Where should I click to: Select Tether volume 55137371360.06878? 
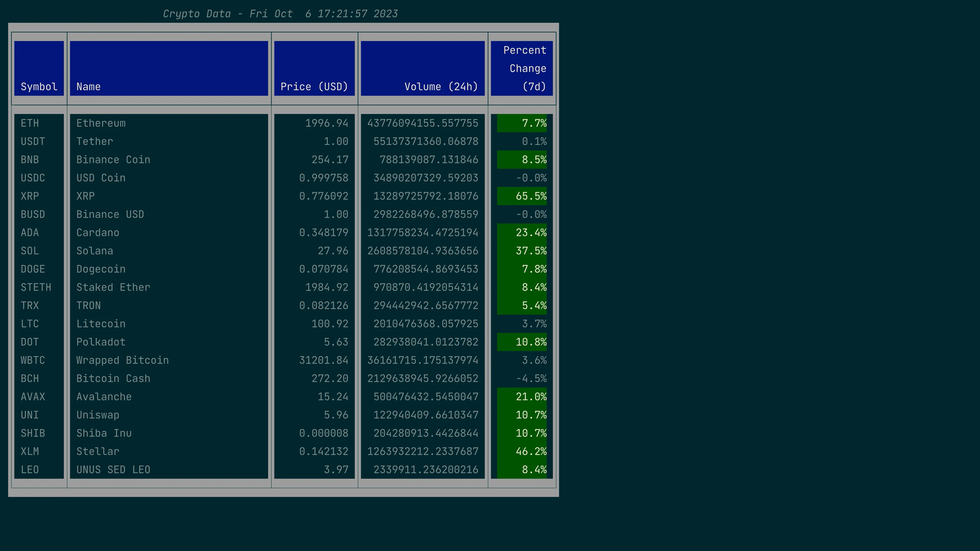pos(426,142)
